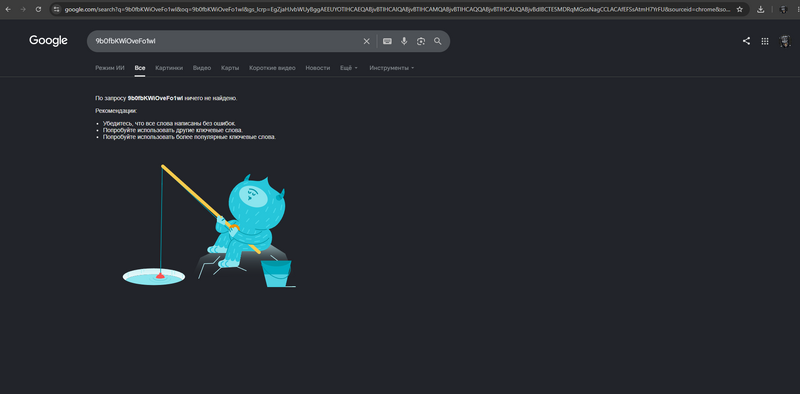The width and height of the screenshot is (800, 394).
Task: Open the on-screen keyboard input tool
Action: (x=387, y=41)
